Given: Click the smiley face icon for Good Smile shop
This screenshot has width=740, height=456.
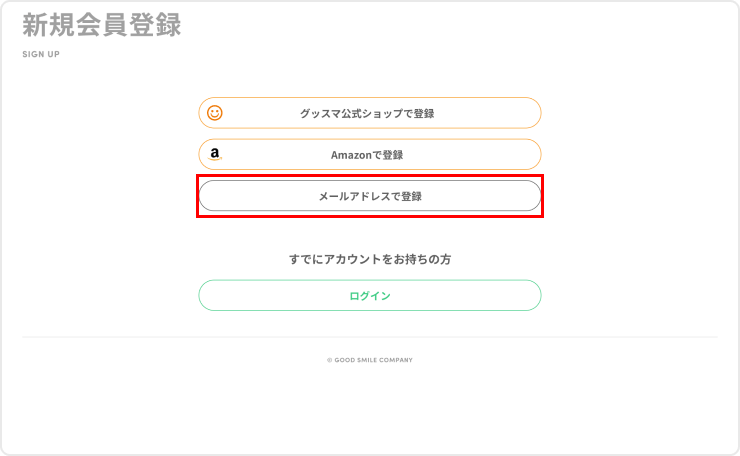Looking at the screenshot, I should pyautogui.click(x=215, y=113).
